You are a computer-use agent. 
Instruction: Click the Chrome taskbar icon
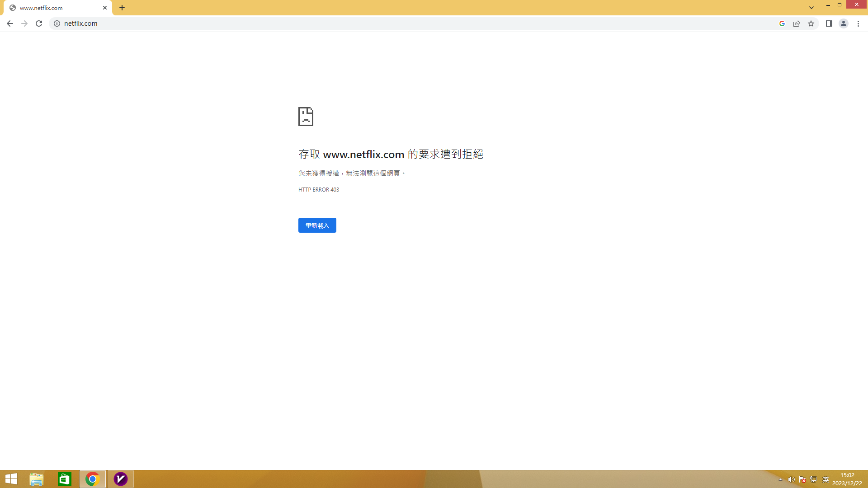(x=93, y=479)
